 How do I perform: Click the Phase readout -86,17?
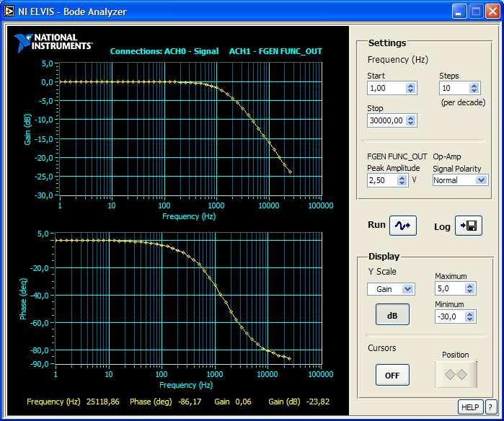(x=190, y=402)
